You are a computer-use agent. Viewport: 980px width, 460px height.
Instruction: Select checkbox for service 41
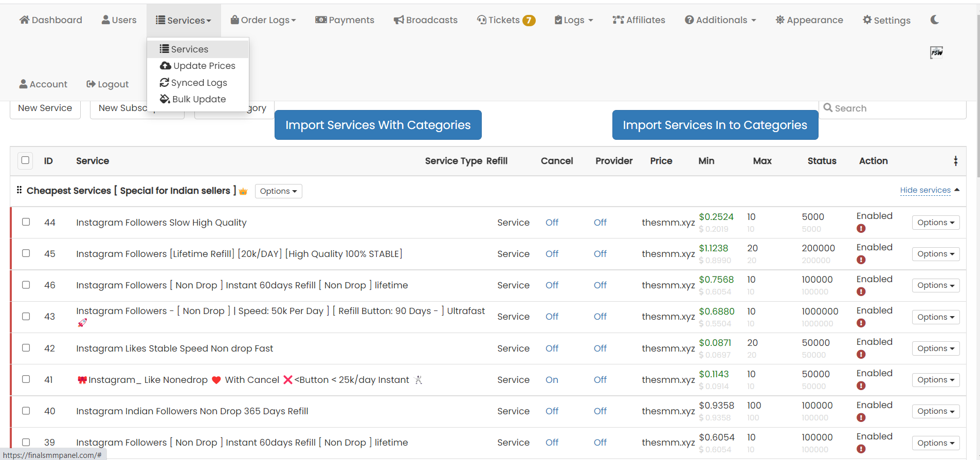click(26, 379)
